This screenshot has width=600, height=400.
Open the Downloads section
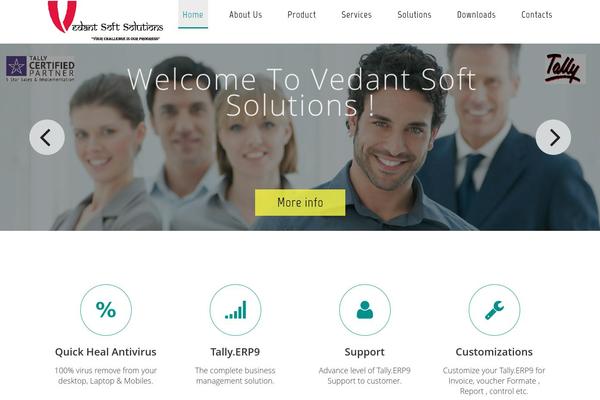[476, 15]
